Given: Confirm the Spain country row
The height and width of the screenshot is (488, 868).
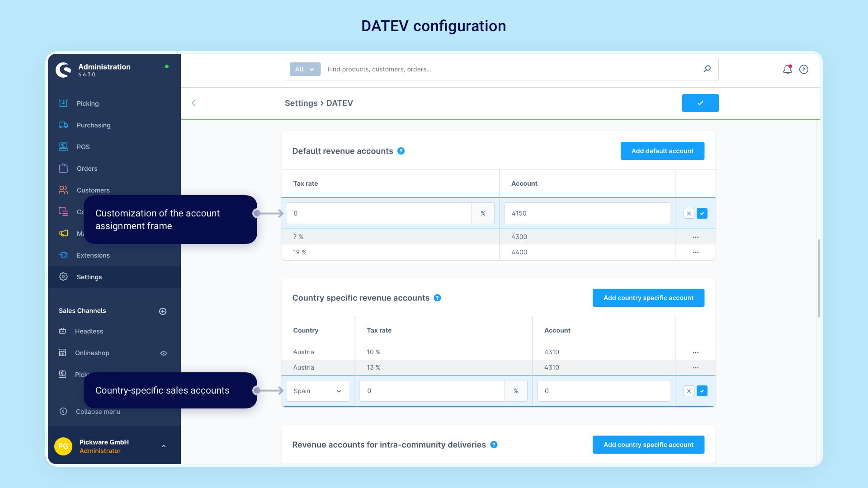Looking at the screenshot, I should pyautogui.click(x=702, y=391).
